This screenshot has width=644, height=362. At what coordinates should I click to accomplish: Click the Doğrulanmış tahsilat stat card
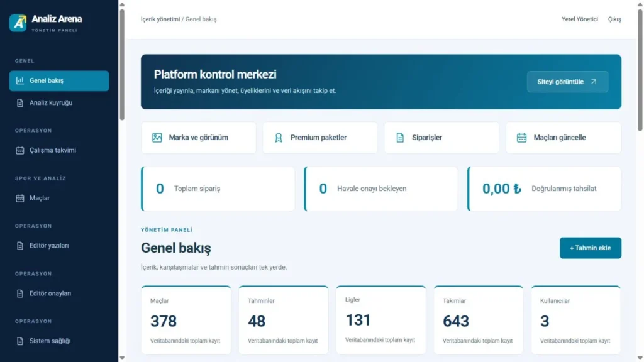(x=544, y=189)
